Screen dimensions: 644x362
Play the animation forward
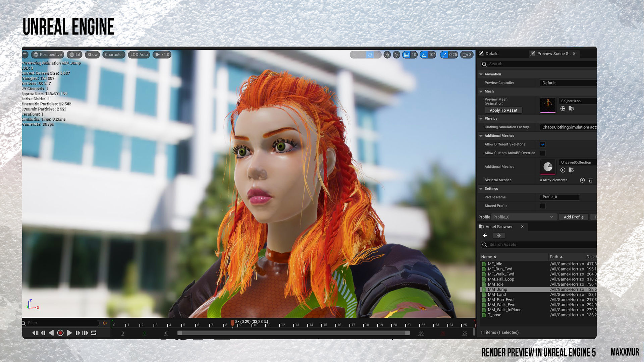[69, 333]
